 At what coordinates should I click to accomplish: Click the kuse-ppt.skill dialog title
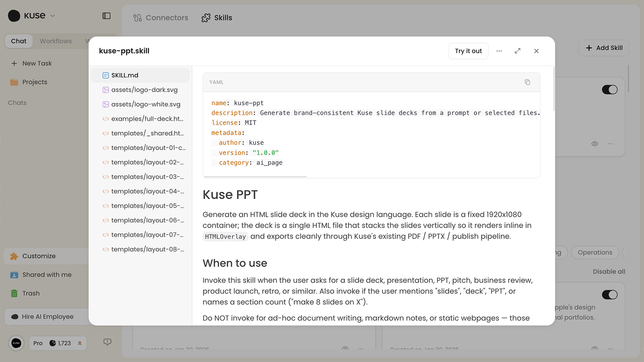click(124, 51)
